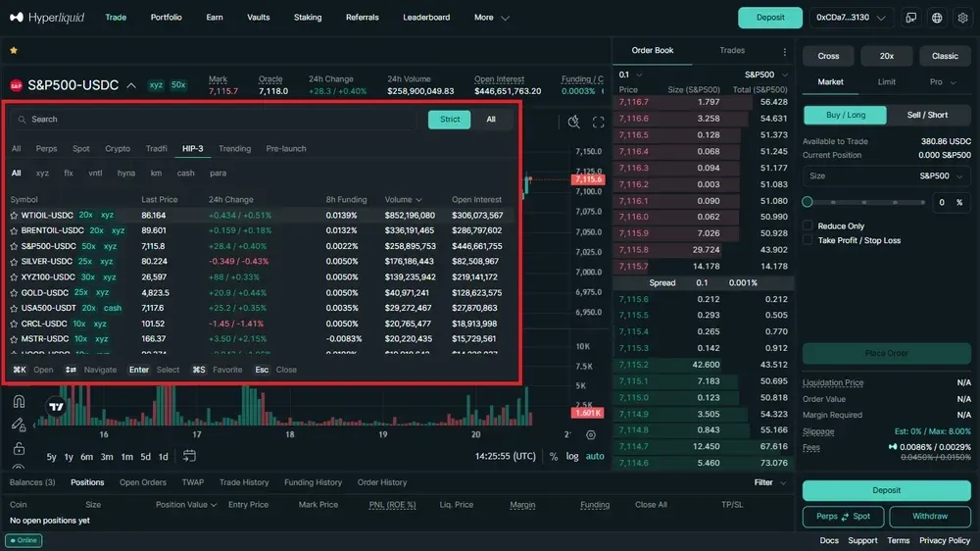Sort markets by Volume column
The height and width of the screenshot is (551, 980).
point(403,199)
